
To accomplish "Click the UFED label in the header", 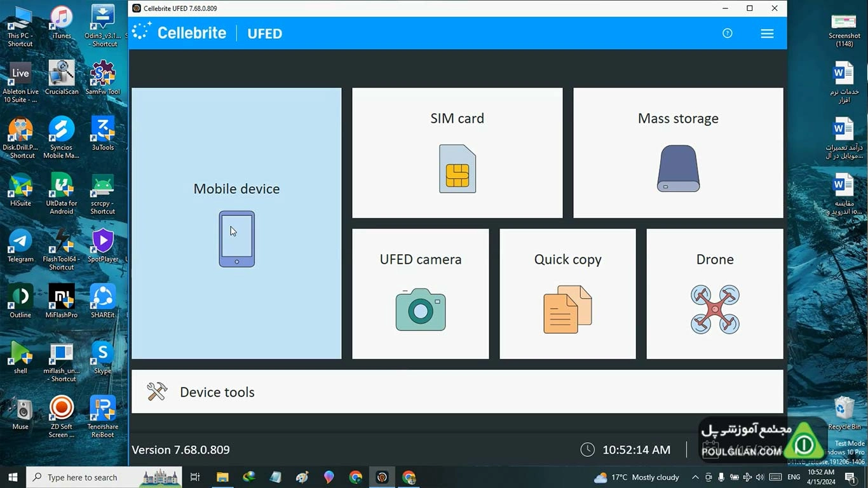I will (x=264, y=34).
